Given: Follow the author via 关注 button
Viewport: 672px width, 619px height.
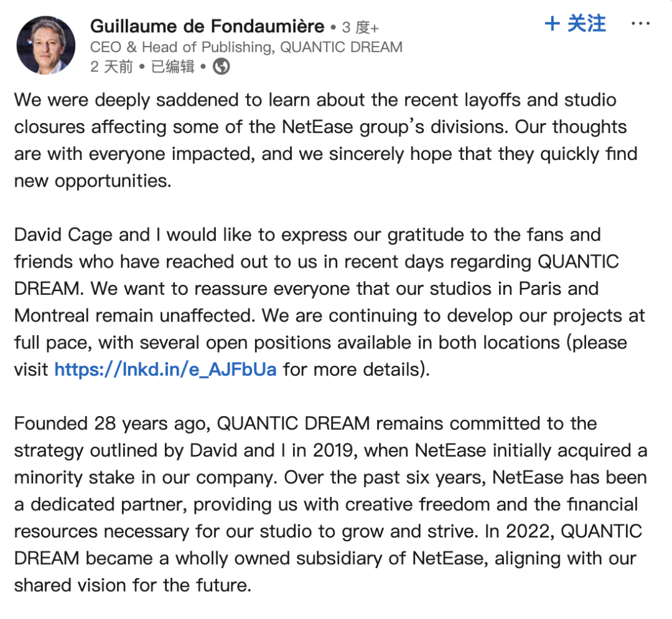Looking at the screenshot, I should [575, 24].
